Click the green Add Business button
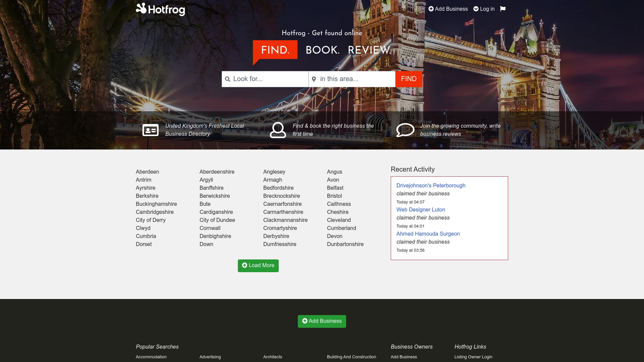The height and width of the screenshot is (362, 644). 322,321
